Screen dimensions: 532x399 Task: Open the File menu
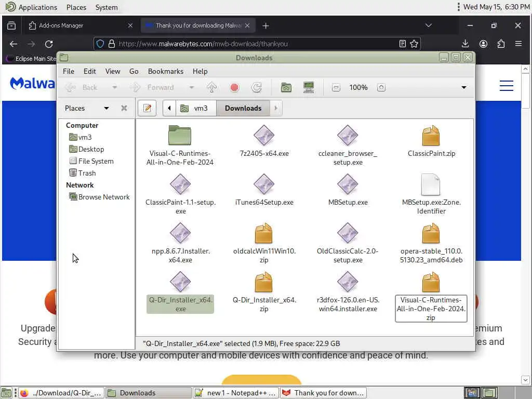(69, 71)
